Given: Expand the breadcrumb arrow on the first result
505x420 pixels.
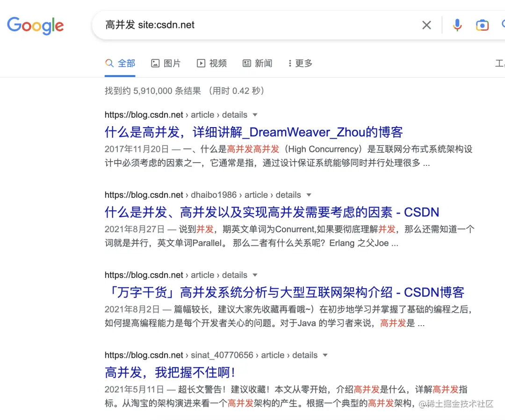Looking at the screenshot, I should (255, 114).
